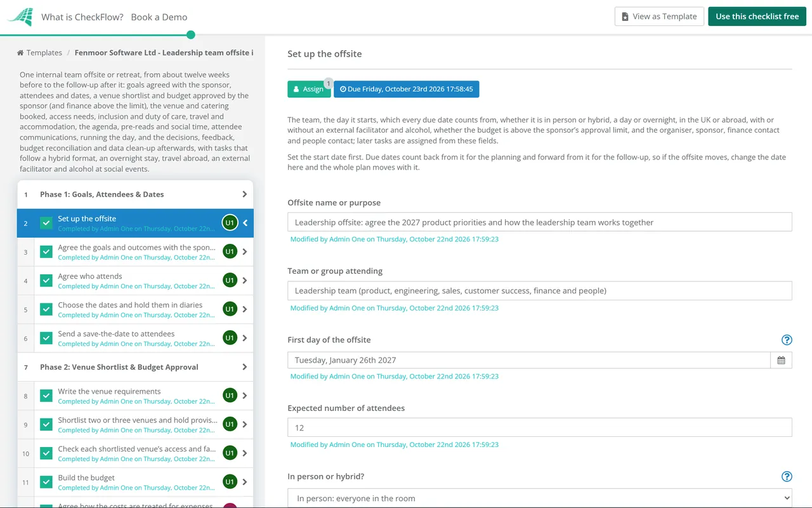The image size is (812, 508).
Task: Toggle checkbox for Agree the goals and outcomes
Action: 46,251
